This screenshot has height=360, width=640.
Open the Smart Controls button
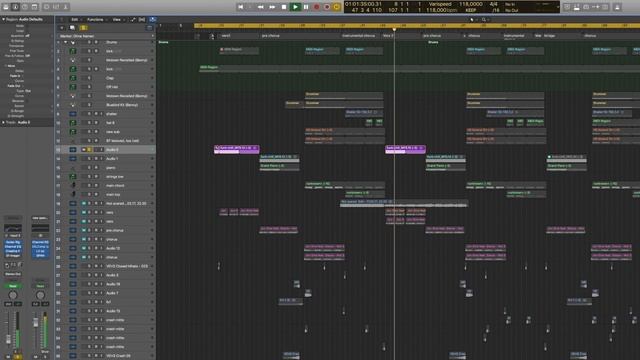pos(47,7)
